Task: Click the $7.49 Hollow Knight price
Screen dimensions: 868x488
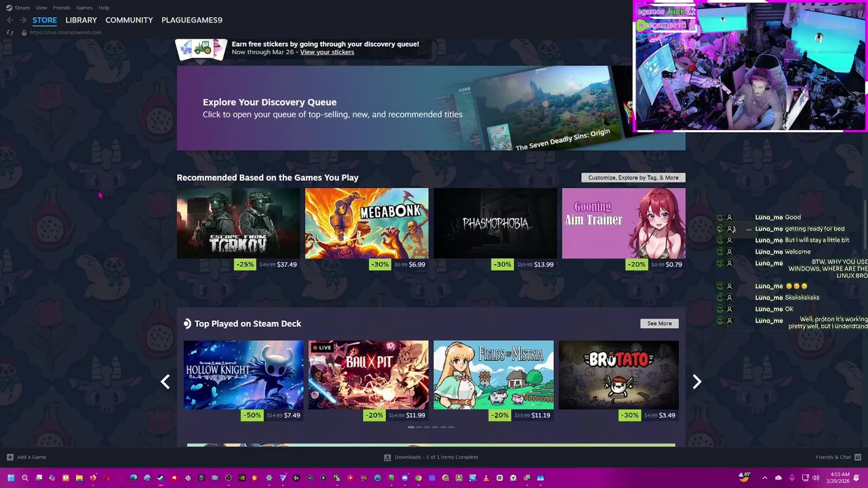Action: [x=292, y=415]
